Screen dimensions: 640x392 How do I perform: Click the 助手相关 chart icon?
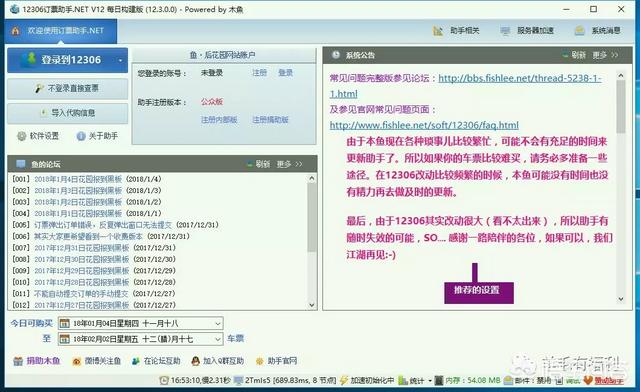click(x=438, y=31)
